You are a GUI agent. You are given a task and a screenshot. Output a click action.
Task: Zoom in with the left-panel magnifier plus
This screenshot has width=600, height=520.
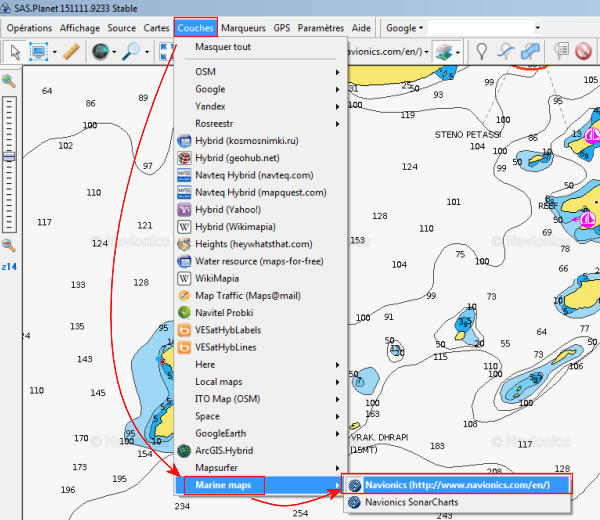(9, 81)
